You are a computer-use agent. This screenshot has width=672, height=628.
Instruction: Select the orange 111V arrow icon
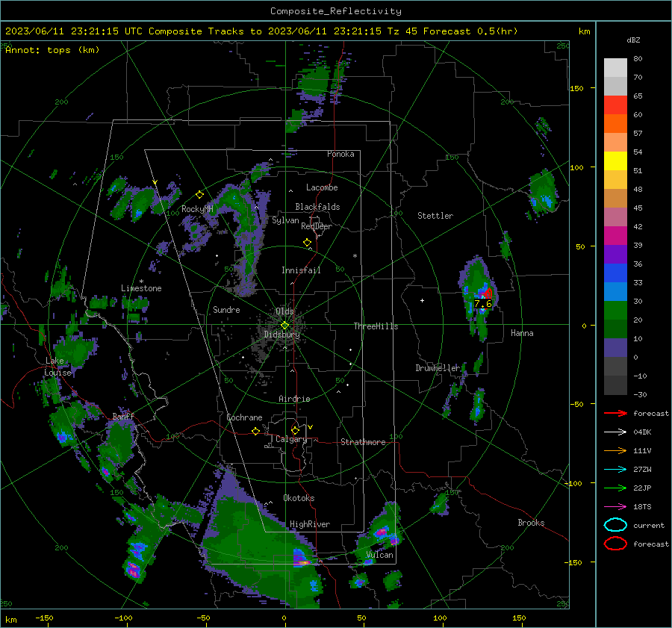[615, 450]
